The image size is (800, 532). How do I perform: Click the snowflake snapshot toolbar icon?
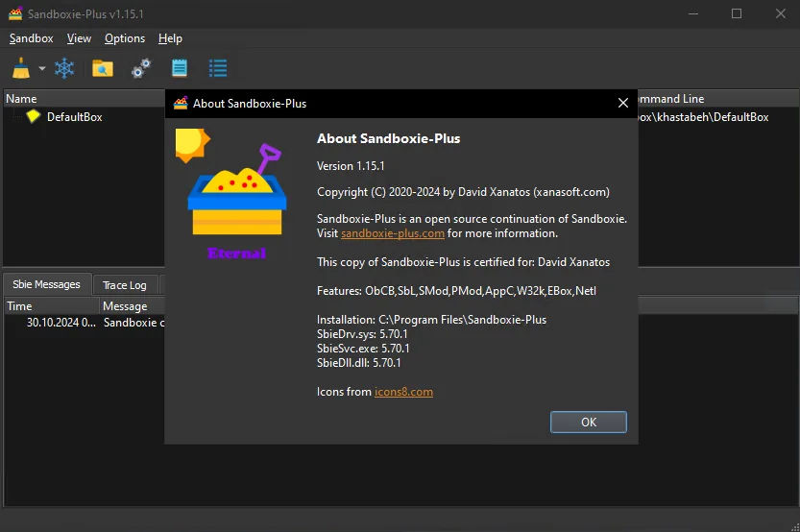click(64, 68)
